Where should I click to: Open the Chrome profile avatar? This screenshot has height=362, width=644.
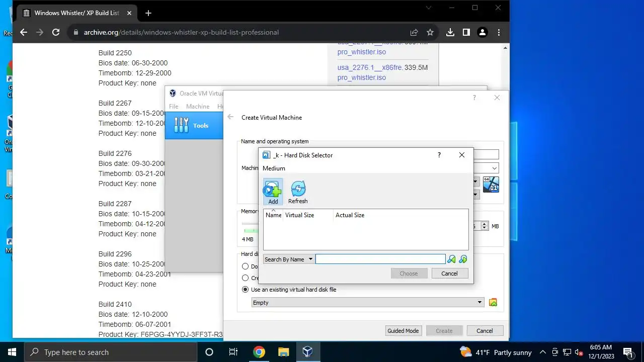482,32
